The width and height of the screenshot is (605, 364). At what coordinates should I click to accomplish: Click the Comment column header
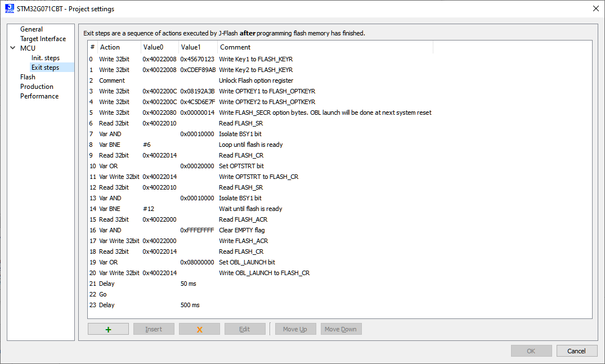tap(325, 47)
